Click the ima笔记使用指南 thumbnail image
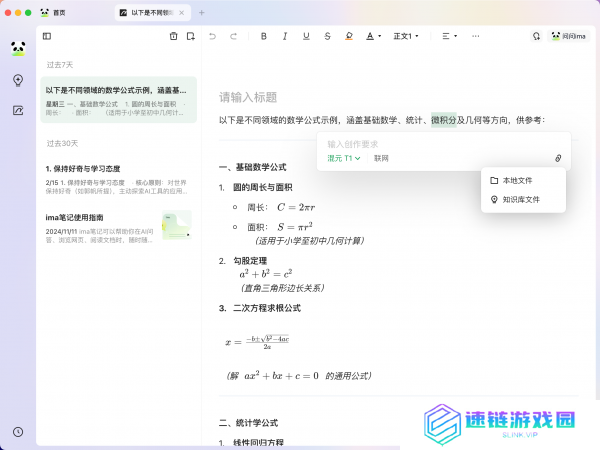Screen dimensions: 600x450 click(x=176, y=225)
